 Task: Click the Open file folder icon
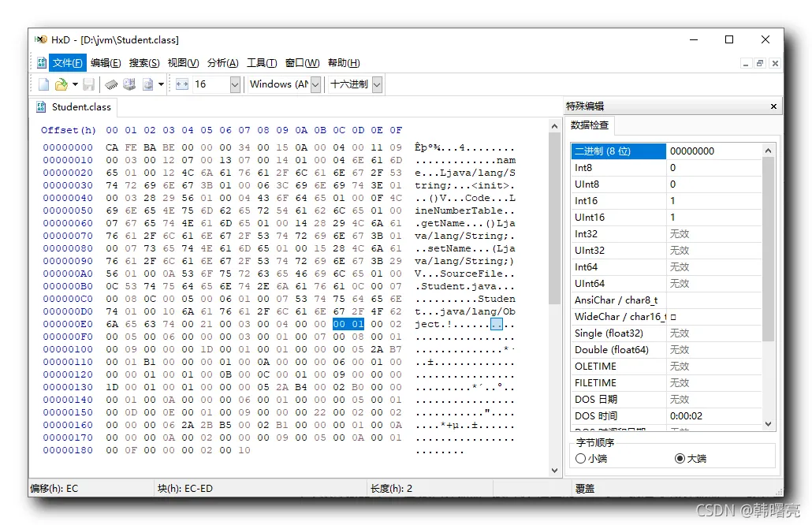tap(61, 84)
